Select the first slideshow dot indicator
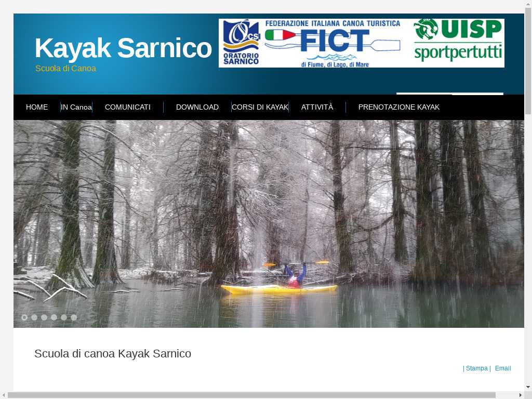 point(24,317)
